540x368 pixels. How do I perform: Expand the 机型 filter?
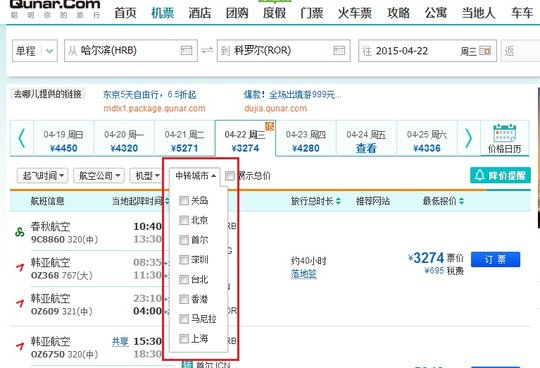147,176
